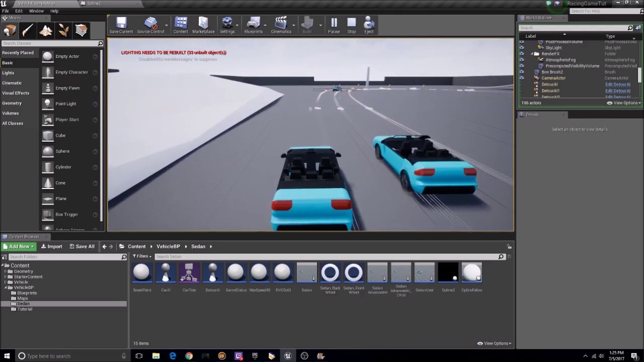Screen dimensions: 644x362
Task: Open Source Control dropdown arrow
Action: click(x=167, y=25)
